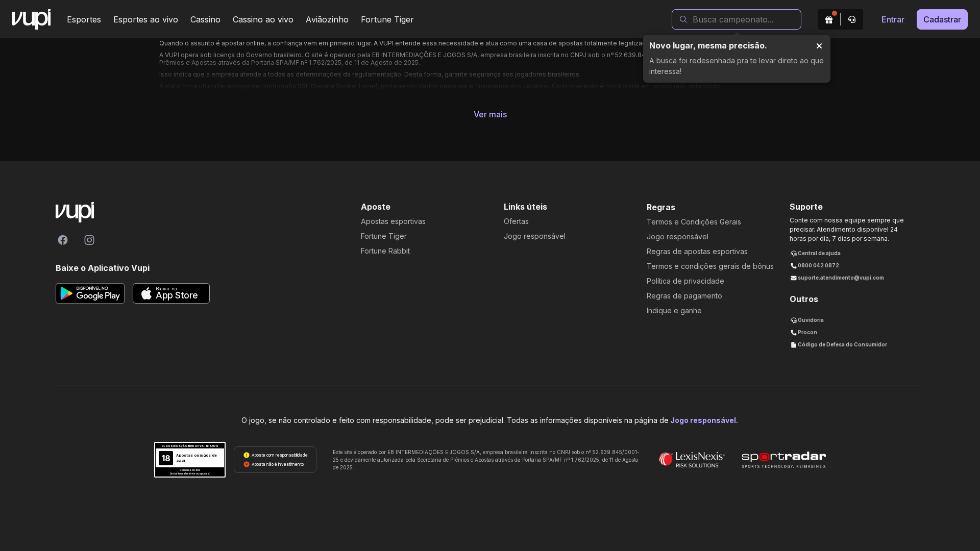Visit the Vupi Facebook page
The width and height of the screenshot is (980, 551).
(x=63, y=240)
